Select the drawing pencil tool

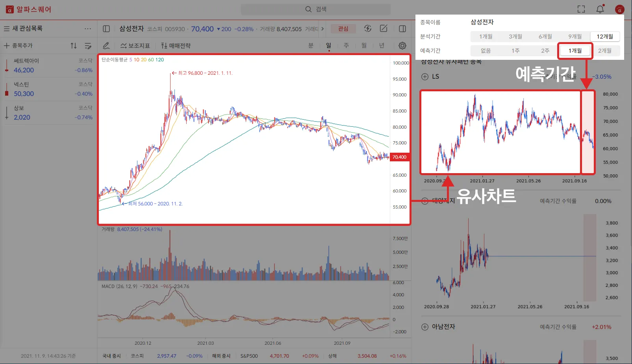pos(106,46)
